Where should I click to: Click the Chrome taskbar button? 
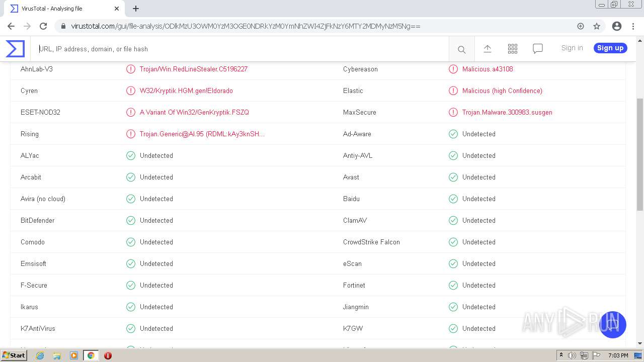[x=91, y=355]
